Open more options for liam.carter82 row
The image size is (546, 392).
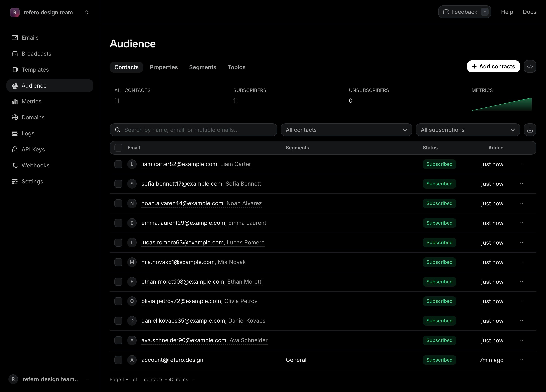(522, 164)
